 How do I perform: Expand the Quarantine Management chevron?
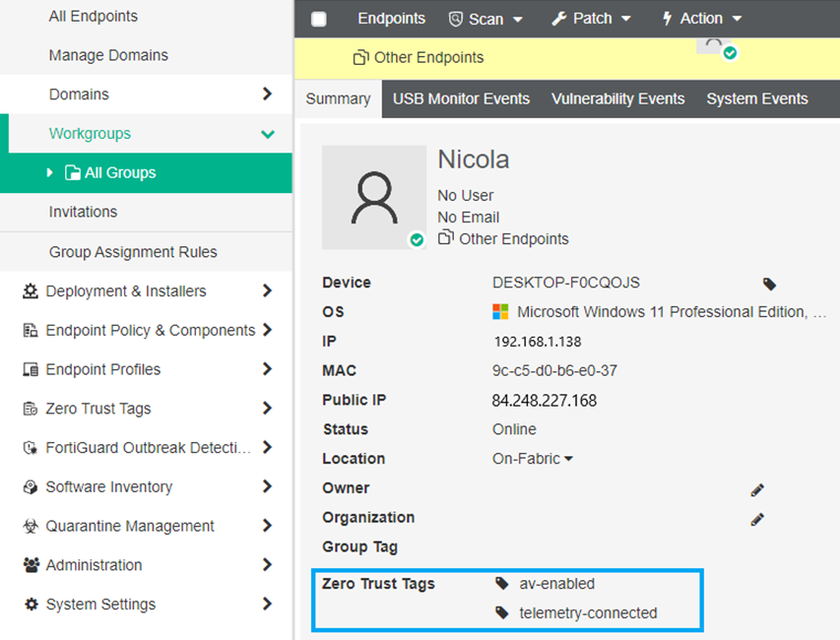[x=267, y=526]
